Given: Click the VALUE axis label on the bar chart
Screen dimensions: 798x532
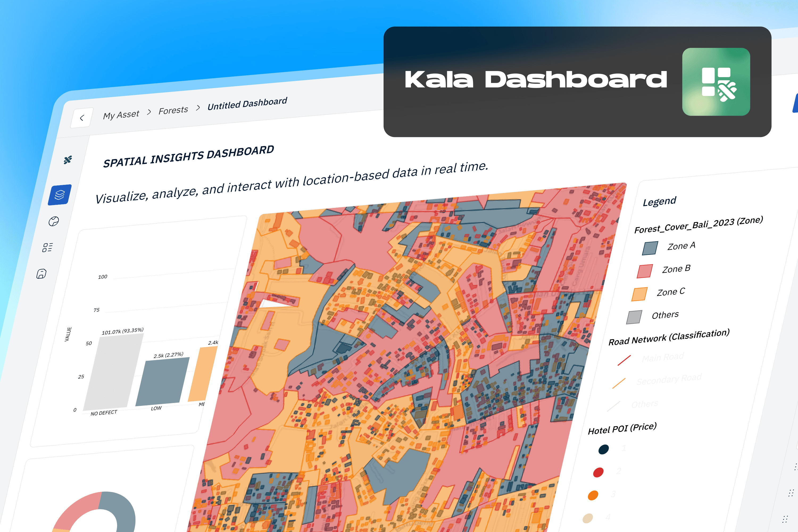Looking at the screenshot, I should [x=68, y=334].
